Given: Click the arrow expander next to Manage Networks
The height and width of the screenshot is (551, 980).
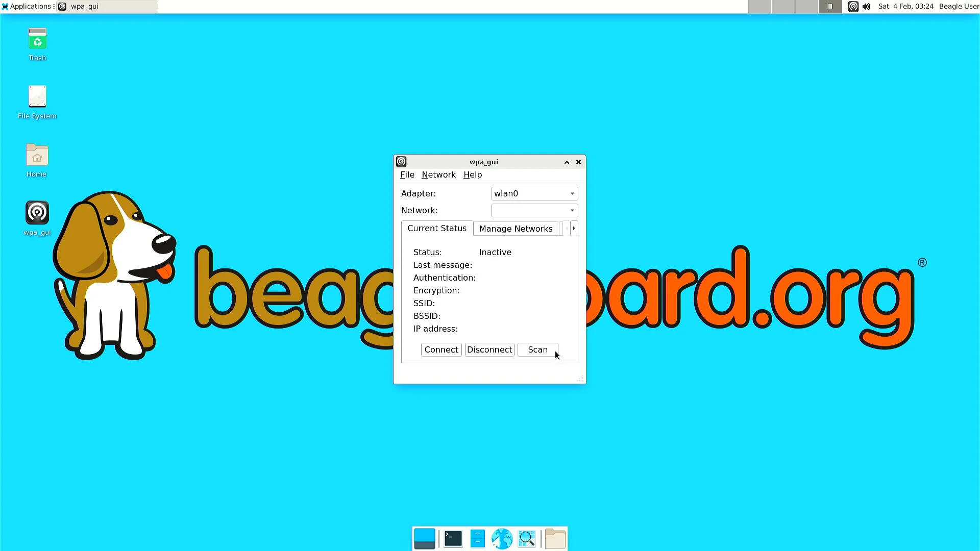Looking at the screenshot, I should (x=574, y=228).
